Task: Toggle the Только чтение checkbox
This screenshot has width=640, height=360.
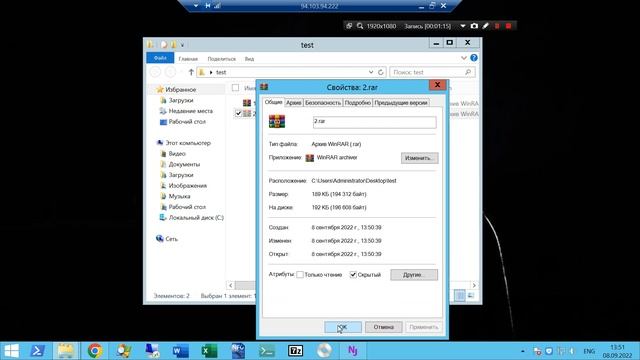Action: (300, 275)
